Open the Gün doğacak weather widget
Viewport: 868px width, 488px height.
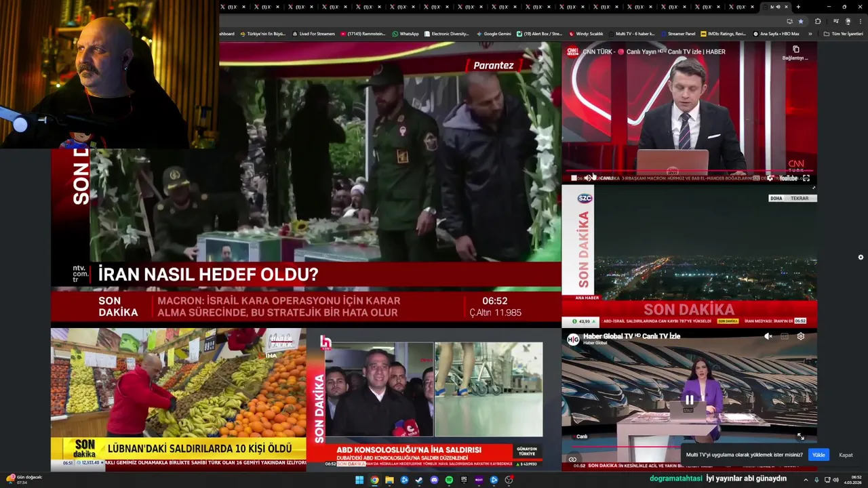pyautogui.click(x=24, y=479)
